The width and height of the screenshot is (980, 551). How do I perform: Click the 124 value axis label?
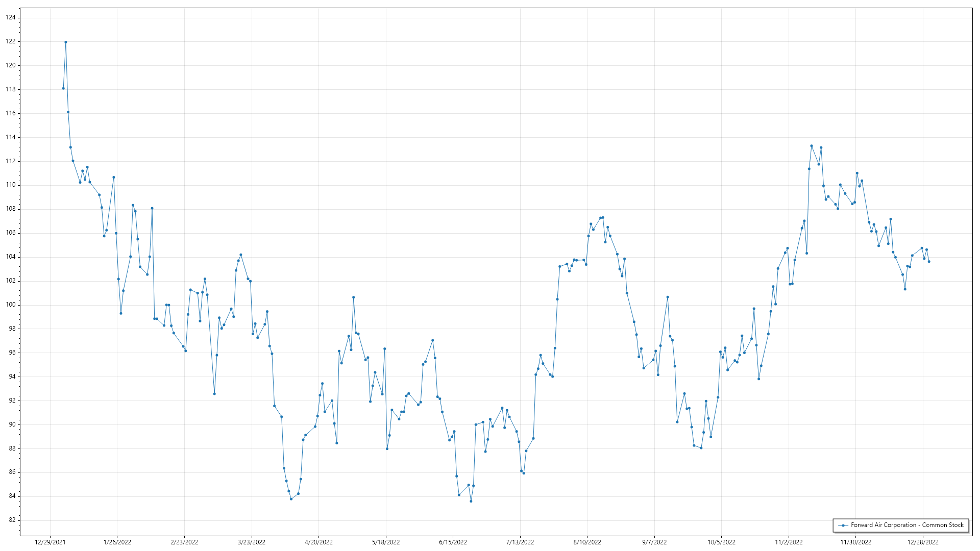click(11, 17)
